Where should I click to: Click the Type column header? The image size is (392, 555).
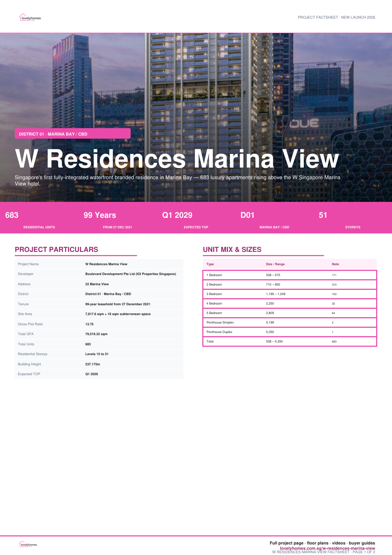210,264
